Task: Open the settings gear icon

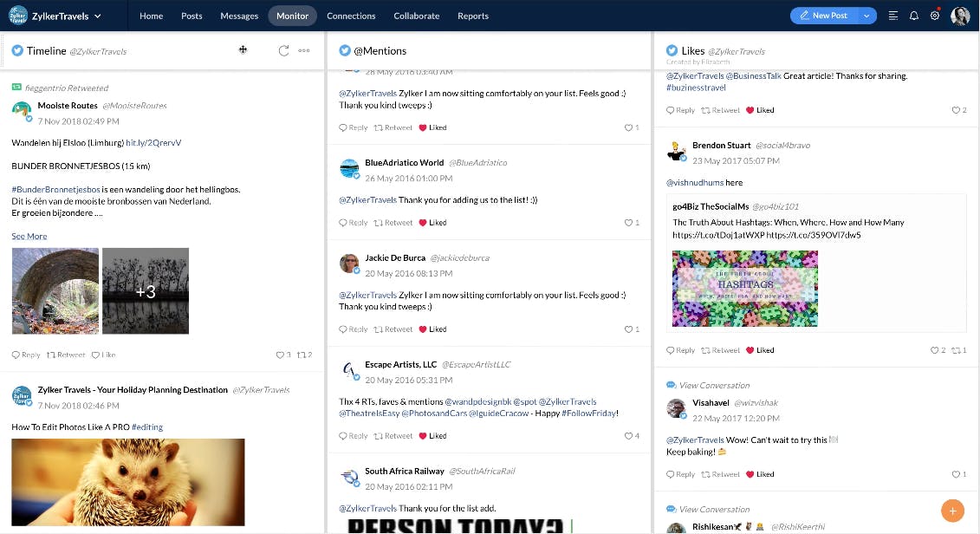Action: (x=935, y=16)
